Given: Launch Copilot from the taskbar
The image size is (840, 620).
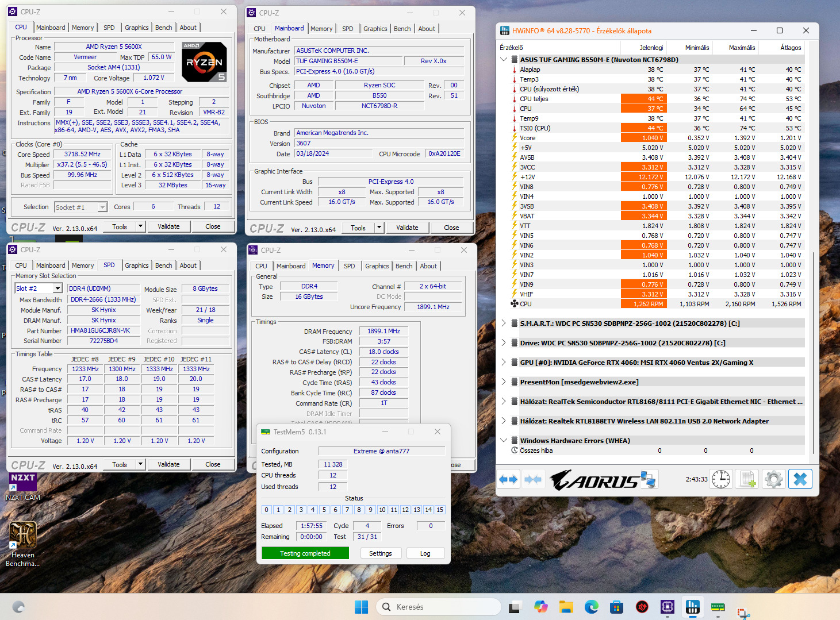Looking at the screenshot, I should [540, 607].
